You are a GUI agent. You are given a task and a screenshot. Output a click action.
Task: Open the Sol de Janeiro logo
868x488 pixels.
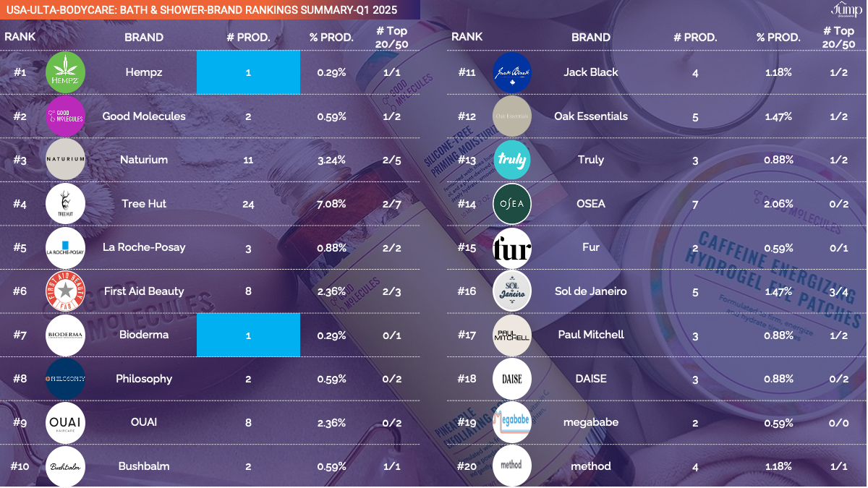(x=511, y=291)
